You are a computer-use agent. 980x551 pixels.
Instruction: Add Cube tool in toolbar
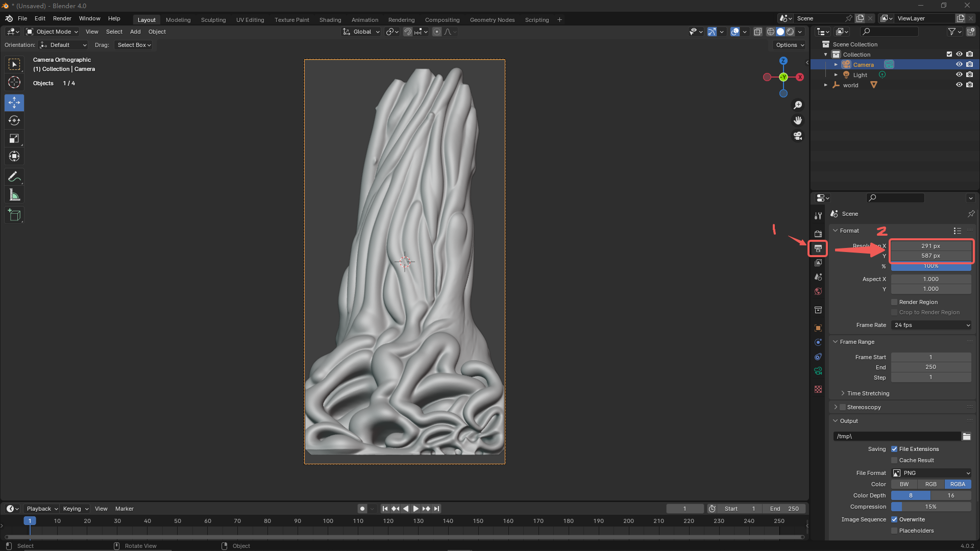(x=14, y=215)
